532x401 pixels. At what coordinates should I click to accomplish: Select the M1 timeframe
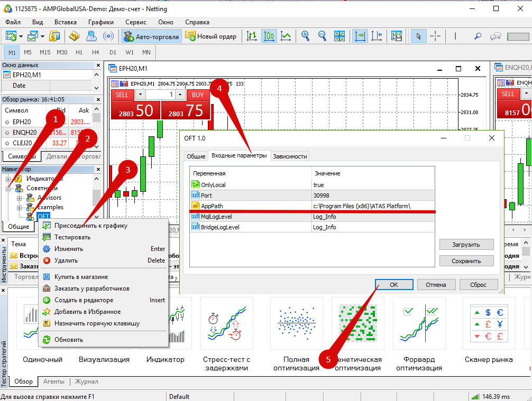coord(12,52)
